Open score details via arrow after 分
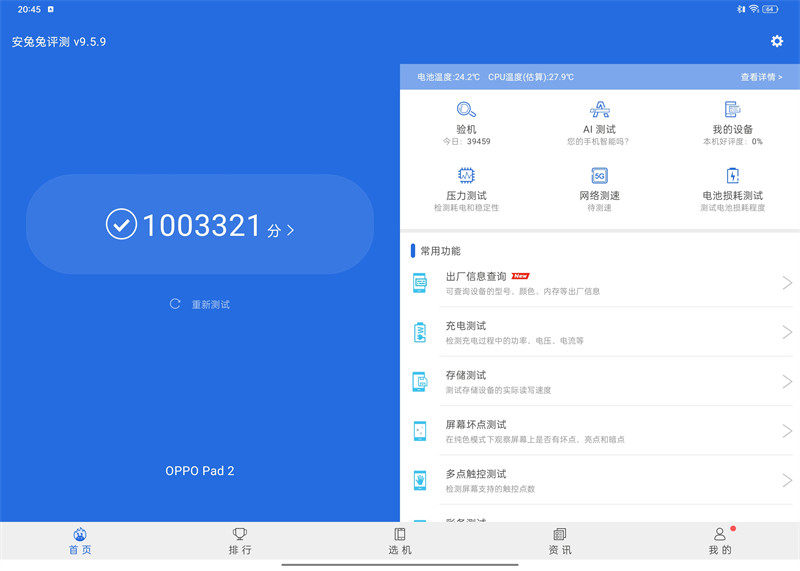This screenshot has width=800, height=571. point(290,230)
